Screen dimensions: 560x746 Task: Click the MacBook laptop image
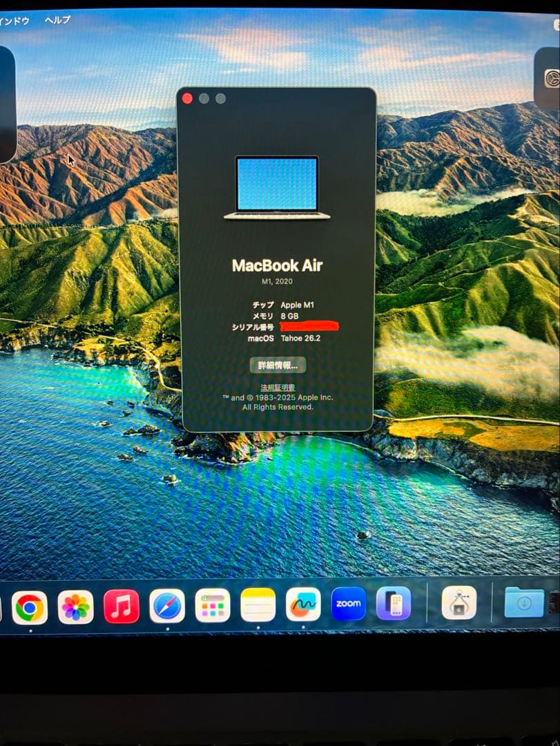(277, 187)
